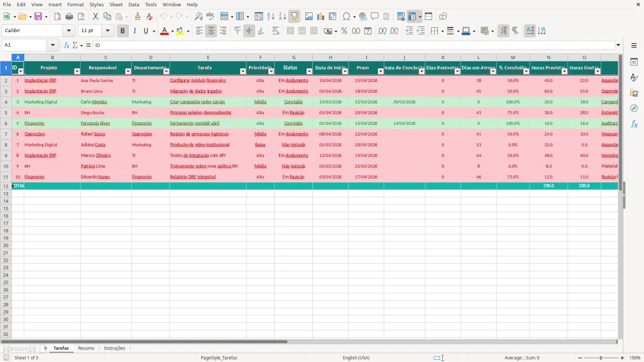
Task: Click the Zoom In plus button
Action: (623, 358)
